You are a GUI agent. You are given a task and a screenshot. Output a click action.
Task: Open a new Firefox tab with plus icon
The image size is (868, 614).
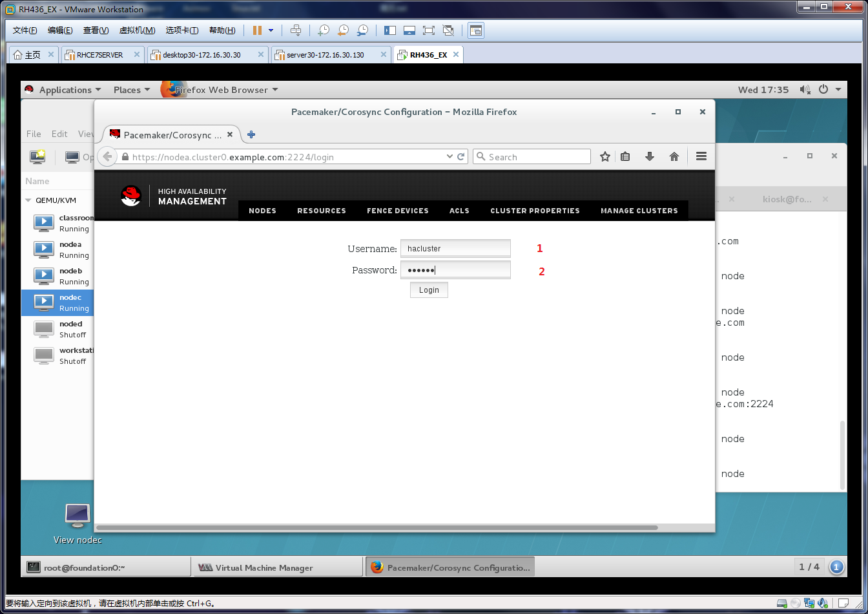[x=251, y=134]
